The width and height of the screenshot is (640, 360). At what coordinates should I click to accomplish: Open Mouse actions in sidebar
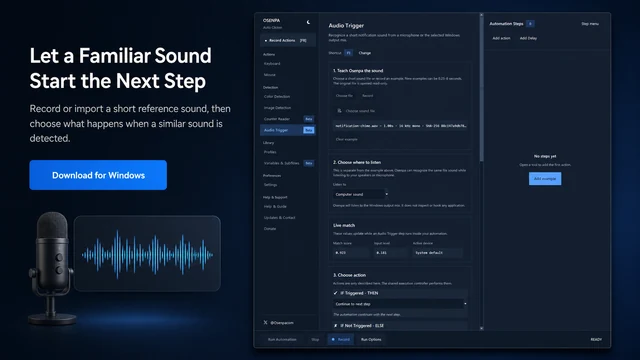(x=270, y=75)
